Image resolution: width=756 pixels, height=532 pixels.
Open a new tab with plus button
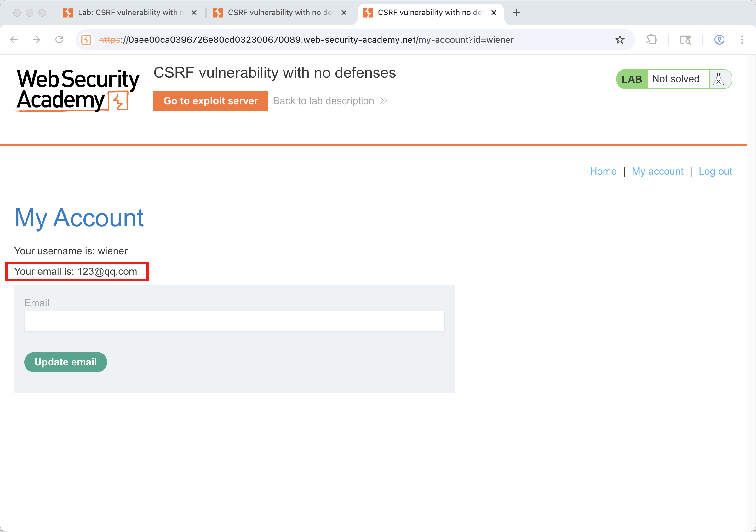click(516, 13)
